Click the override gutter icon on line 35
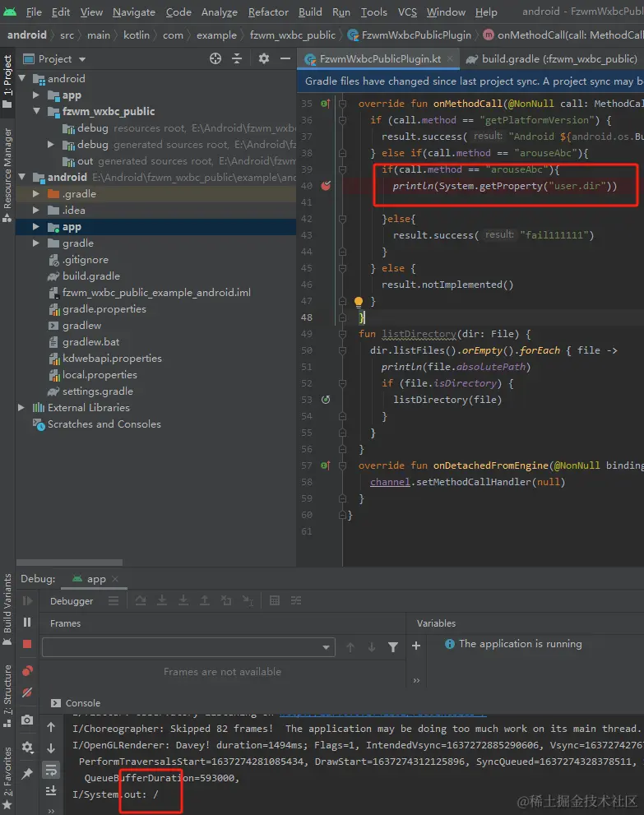 point(326,104)
